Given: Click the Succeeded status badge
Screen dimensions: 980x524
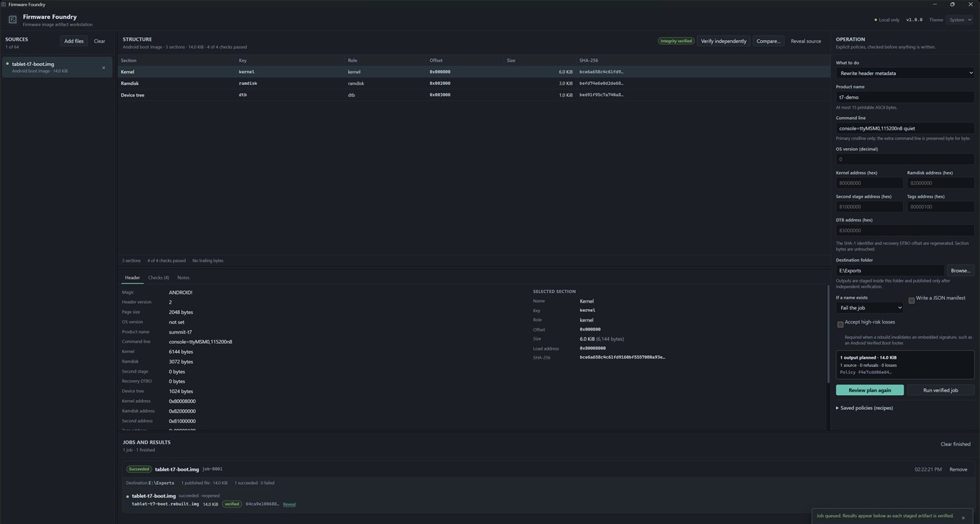Looking at the screenshot, I should point(139,469).
